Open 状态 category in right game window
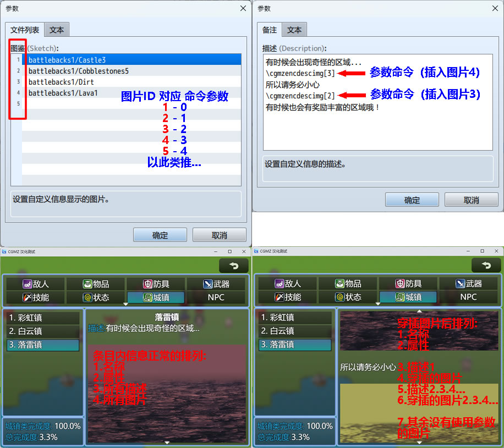This screenshot has height=448, width=504. coord(348,297)
